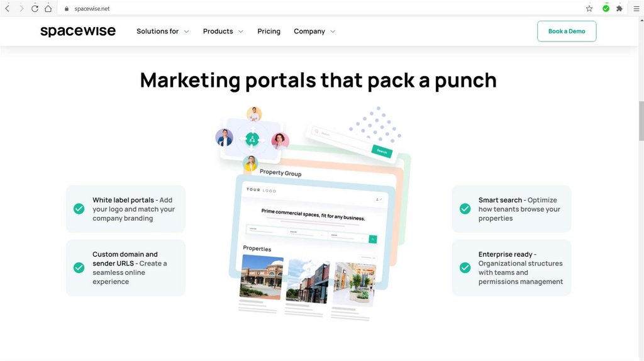This screenshot has width=644, height=361.
Task: Expand the Solutions for chevron arrow
Action: [186, 31]
